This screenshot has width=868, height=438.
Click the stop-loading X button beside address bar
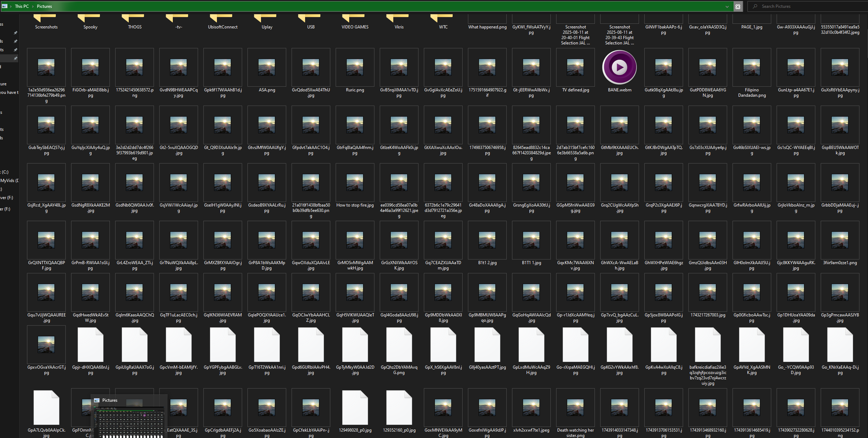(738, 6)
